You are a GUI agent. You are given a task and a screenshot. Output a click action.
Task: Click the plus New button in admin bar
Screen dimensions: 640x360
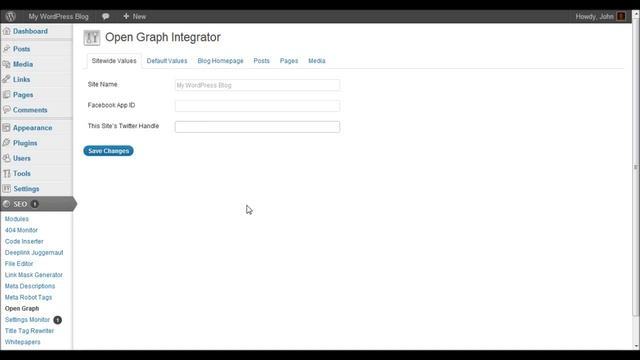[x=134, y=16]
